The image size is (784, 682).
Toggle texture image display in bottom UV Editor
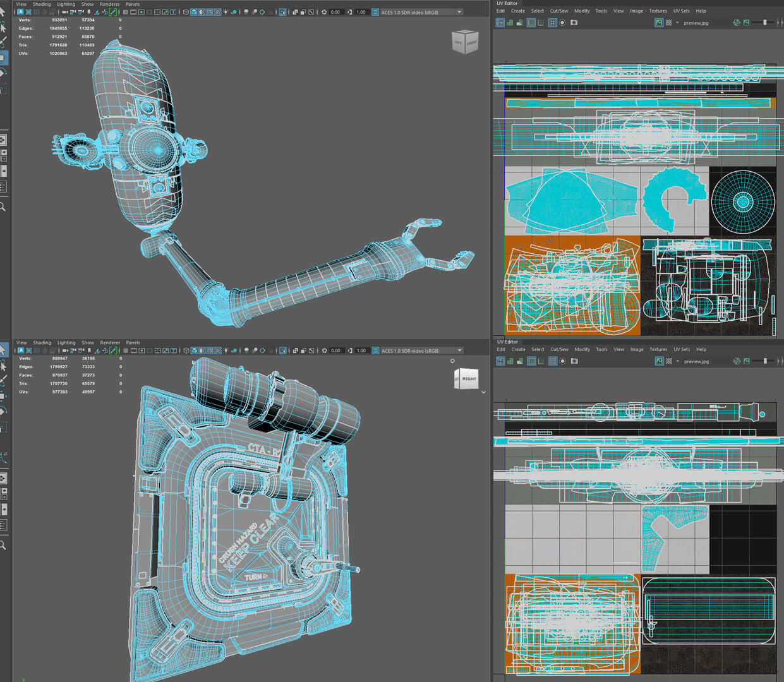click(x=659, y=361)
